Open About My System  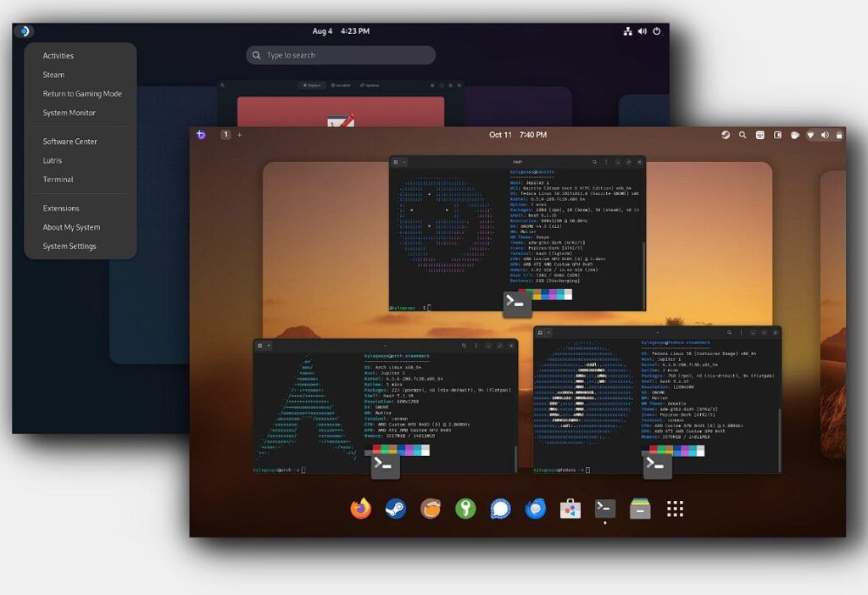pyautogui.click(x=71, y=227)
